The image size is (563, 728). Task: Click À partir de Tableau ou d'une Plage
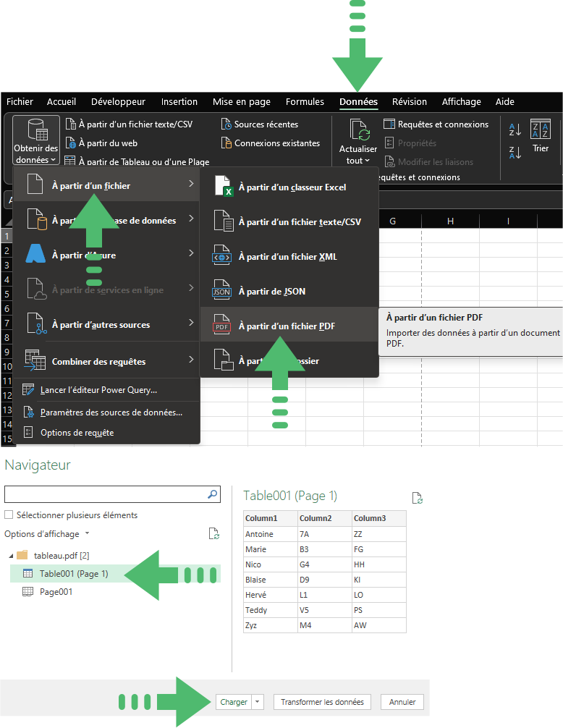137,161
